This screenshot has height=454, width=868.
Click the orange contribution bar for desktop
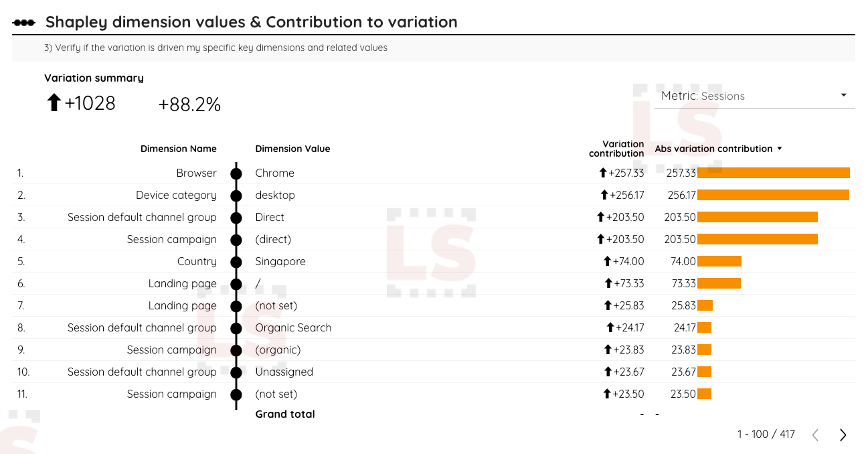click(x=773, y=195)
